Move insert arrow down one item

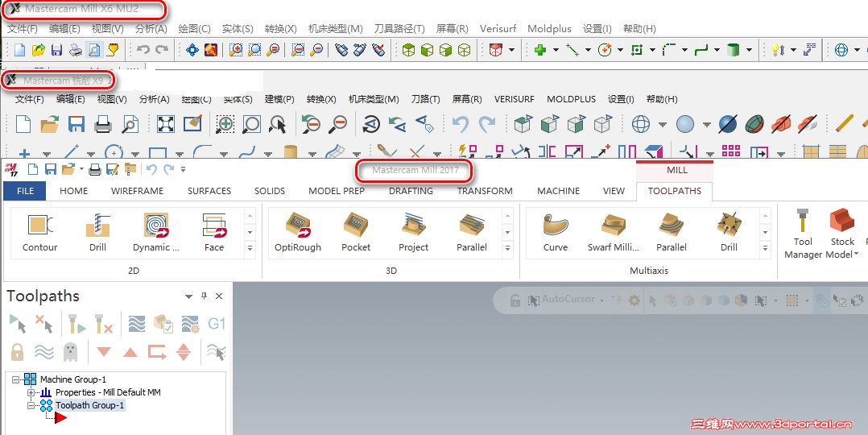[x=104, y=351]
